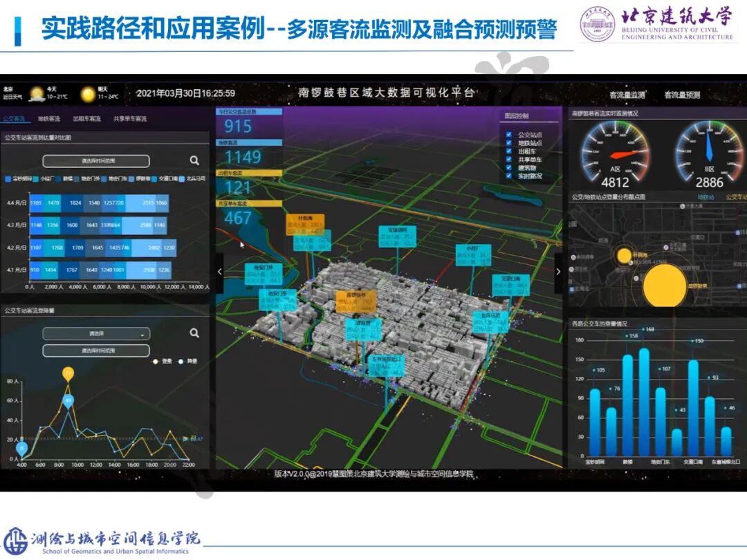The height and width of the screenshot is (560, 747).
Task: Toggle 小经厂 legend swatch
Action: pos(36,179)
